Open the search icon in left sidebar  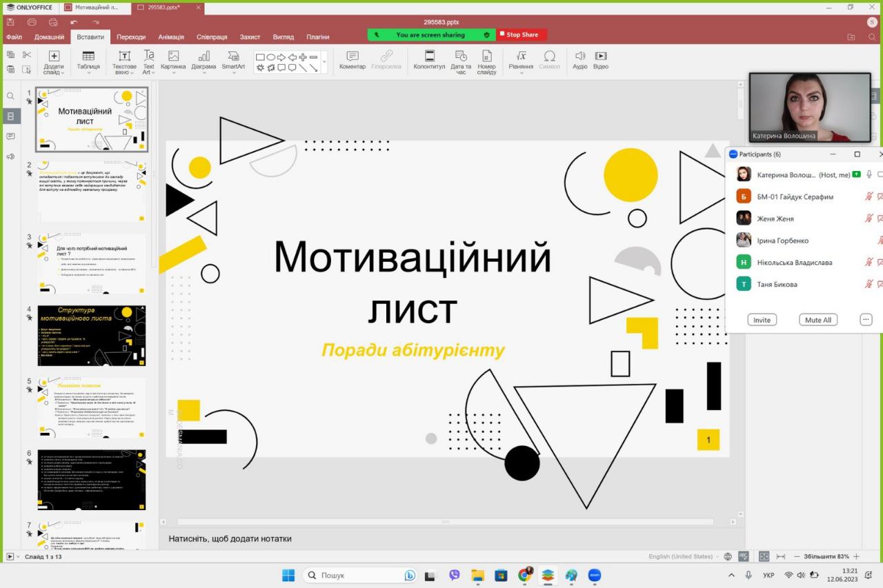(x=10, y=96)
